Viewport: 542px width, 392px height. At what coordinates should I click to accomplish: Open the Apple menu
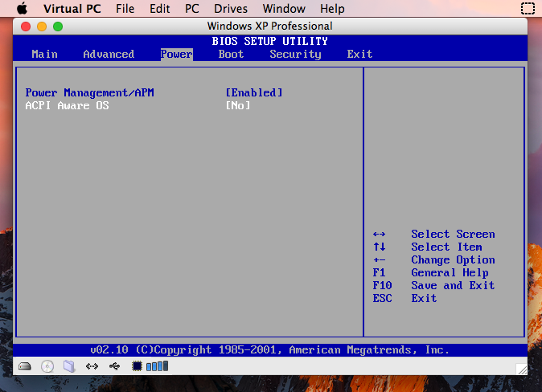pos(23,8)
